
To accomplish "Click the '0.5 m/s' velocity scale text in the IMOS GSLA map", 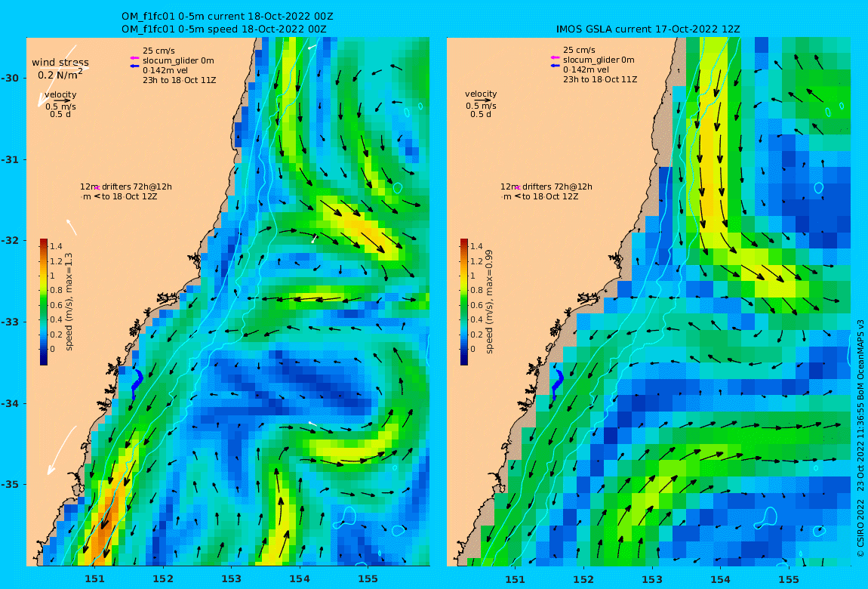I will (x=481, y=106).
